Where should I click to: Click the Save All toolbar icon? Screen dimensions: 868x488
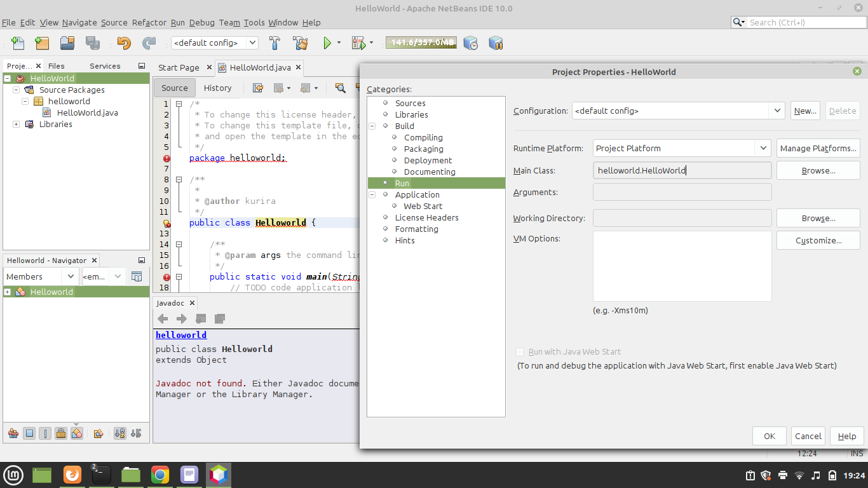(93, 43)
